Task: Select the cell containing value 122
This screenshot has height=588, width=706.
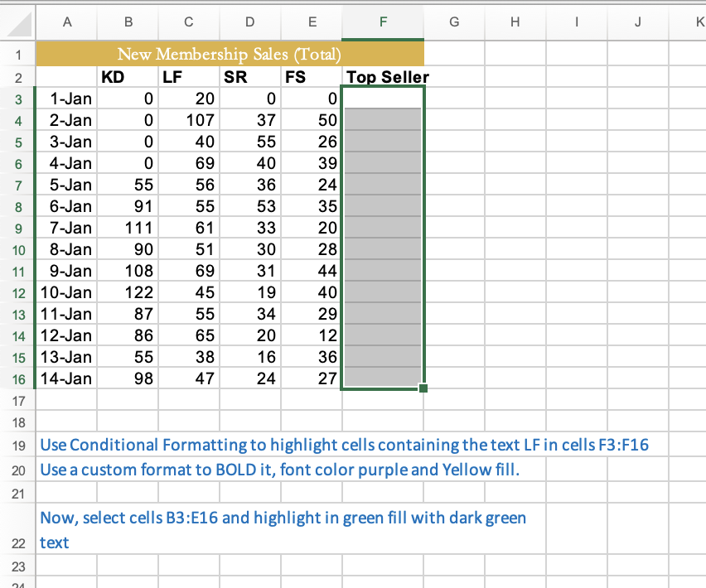Action: pos(126,292)
